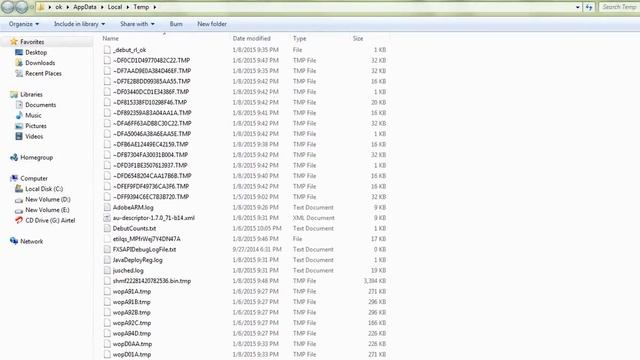Select file wopA91B.tmp
This screenshot has width=640, height=360.
131,302
